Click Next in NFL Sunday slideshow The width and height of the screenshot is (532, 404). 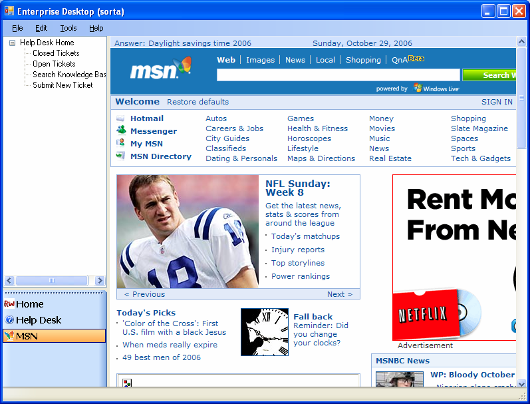[x=339, y=294]
